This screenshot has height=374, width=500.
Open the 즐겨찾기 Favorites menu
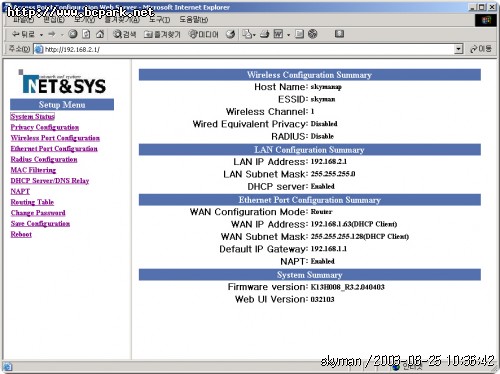(122, 20)
